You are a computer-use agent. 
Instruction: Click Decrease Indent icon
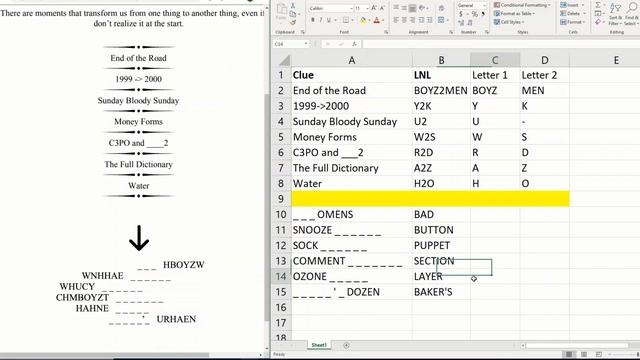pyautogui.click(x=422, y=20)
